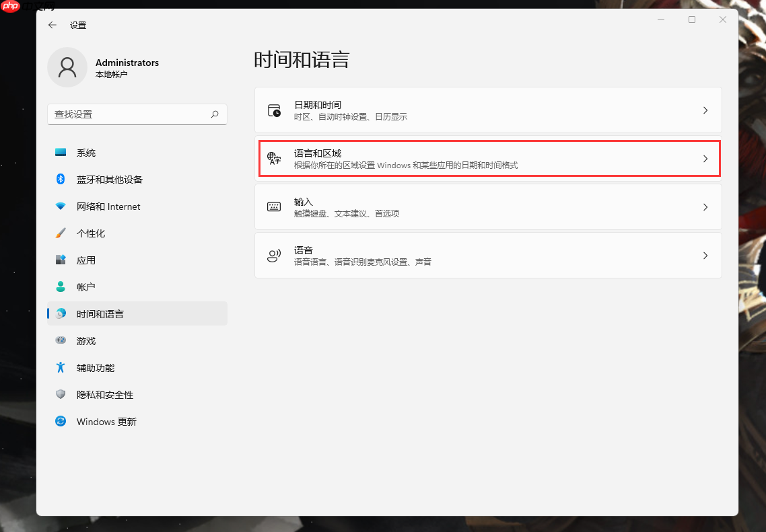Select 时间和语言 in the sidebar
Viewport: 766px width, 532px height.
coord(98,314)
